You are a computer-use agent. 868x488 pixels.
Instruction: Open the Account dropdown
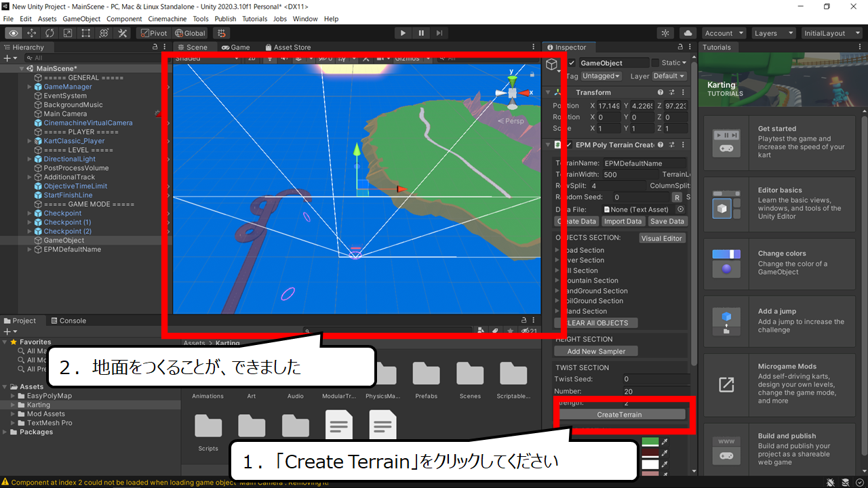tap(724, 33)
